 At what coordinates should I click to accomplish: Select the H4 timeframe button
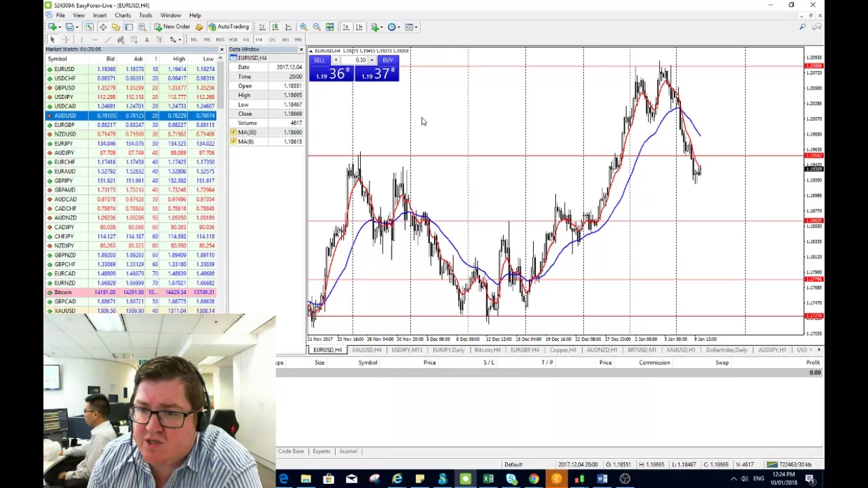[x=259, y=40]
